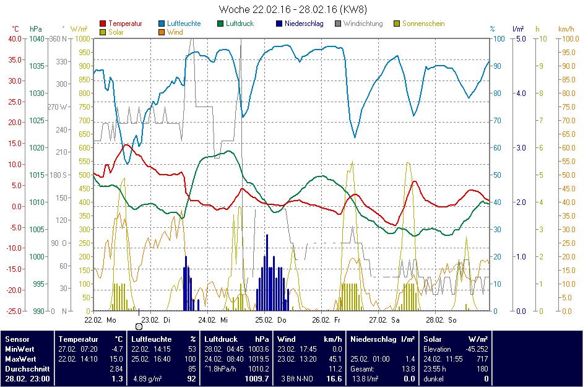Click the Wind column header in table
The height and width of the screenshot is (387, 588).
[x=286, y=339]
